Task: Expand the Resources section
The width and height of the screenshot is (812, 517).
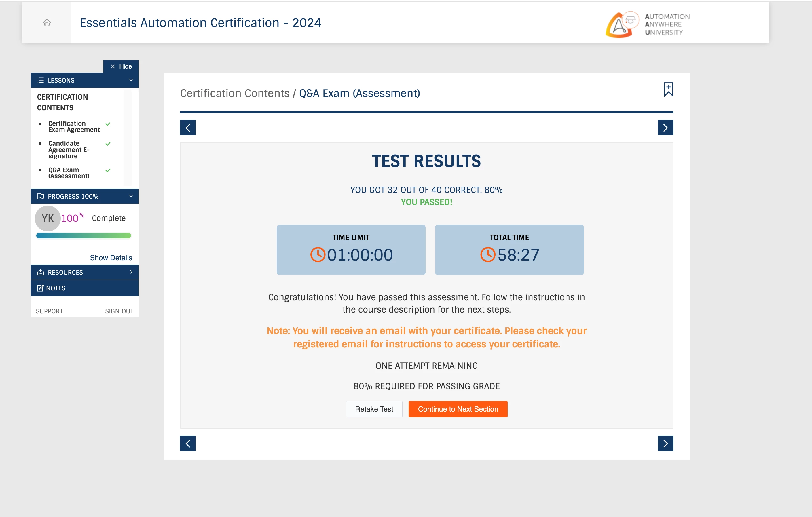Action: 84,272
